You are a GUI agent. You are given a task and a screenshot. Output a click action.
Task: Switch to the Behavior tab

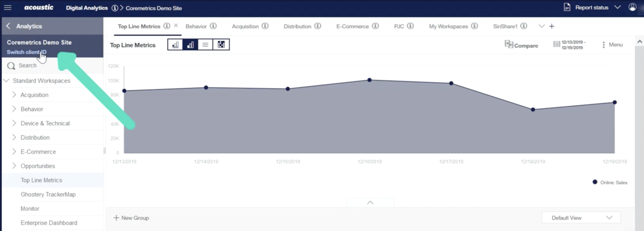196,26
